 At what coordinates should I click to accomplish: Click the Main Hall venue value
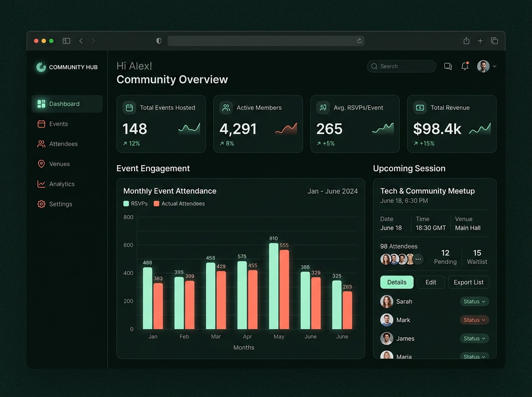click(468, 228)
